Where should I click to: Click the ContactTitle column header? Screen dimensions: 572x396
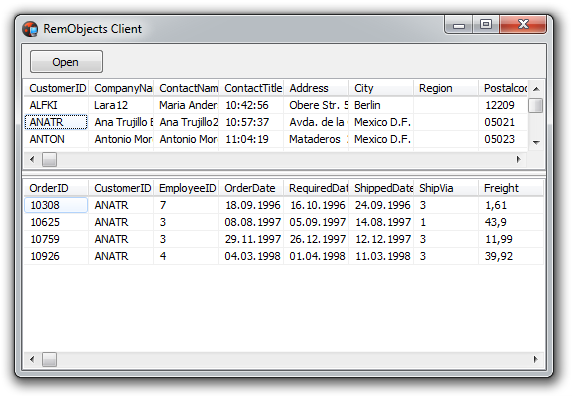pyautogui.click(x=251, y=88)
